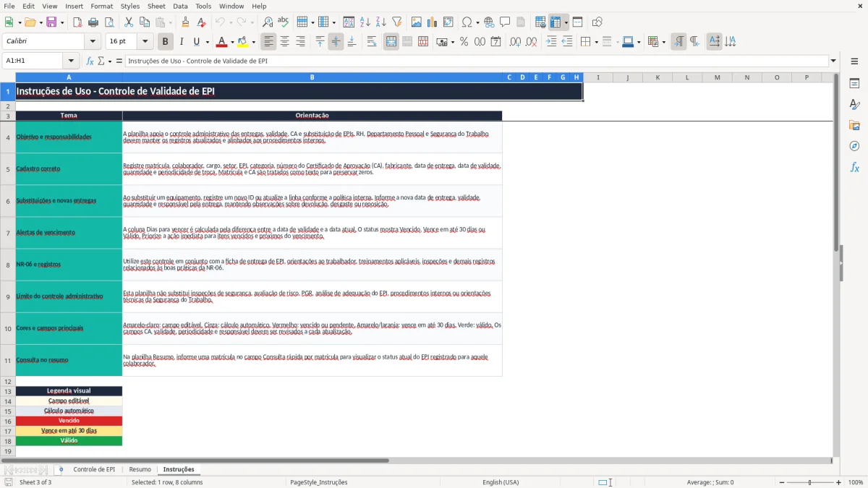Toggle Center Vertically alignment
The width and height of the screenshot is (868, 488).
336,42
